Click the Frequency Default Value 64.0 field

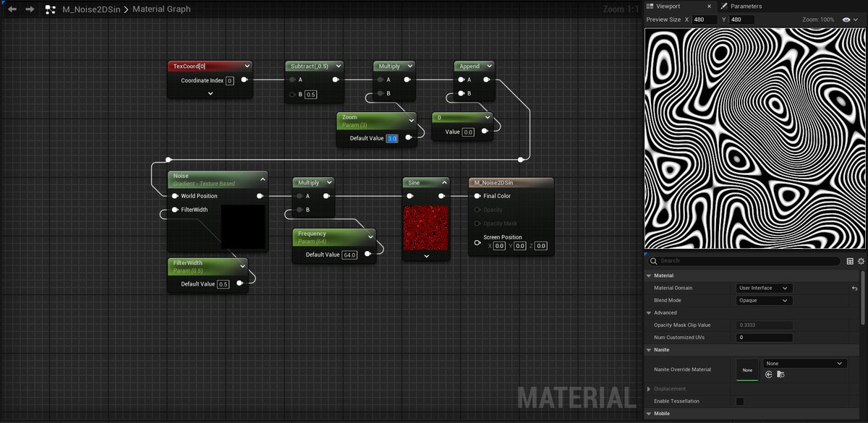pyautogui.click(x=350, y=255)
